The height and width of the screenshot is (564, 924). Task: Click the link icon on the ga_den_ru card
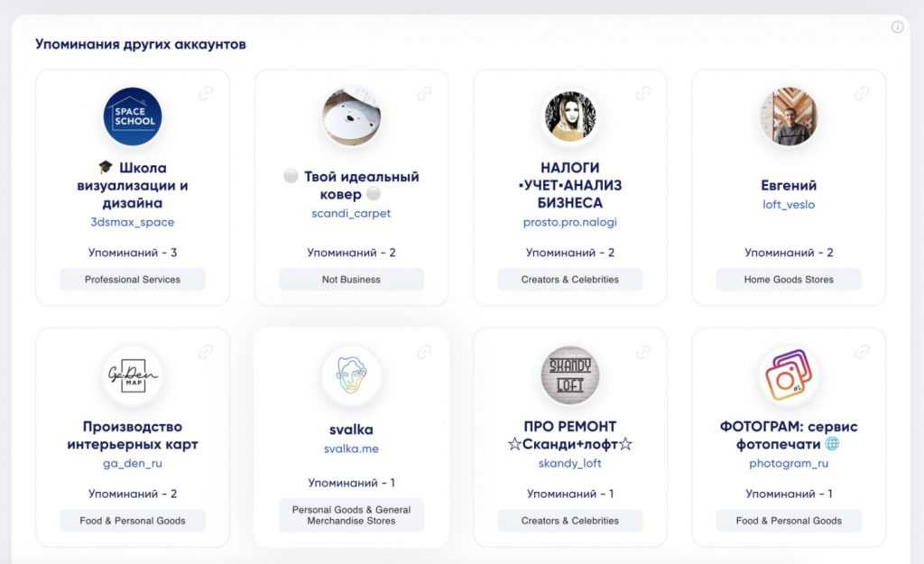[x=206, y=351]
